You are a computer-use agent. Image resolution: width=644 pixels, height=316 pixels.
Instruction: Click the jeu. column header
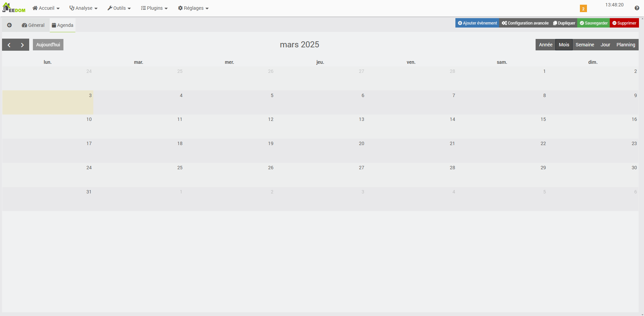point(320,62)
